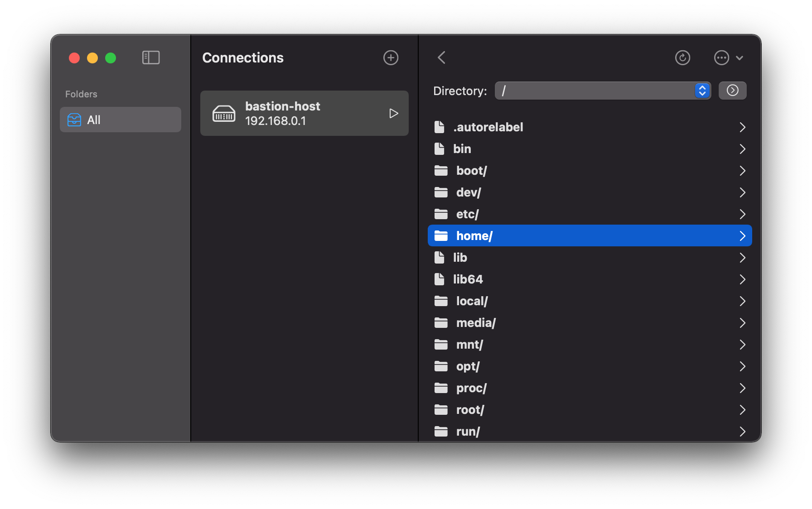Click the go arrow next to Directory field
Image resolution: width=812 pixels, height=509 pixels.
click(x=732, y=90)
